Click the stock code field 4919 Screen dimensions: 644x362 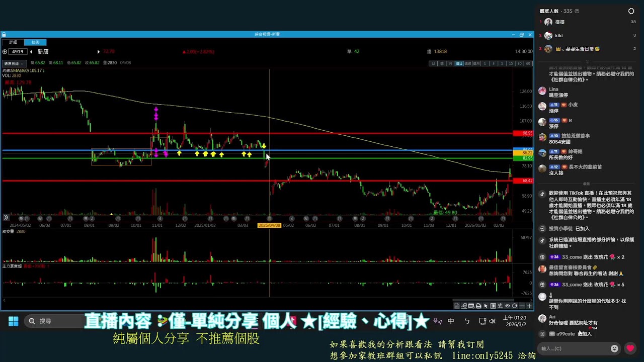click(x=18, y=51)
